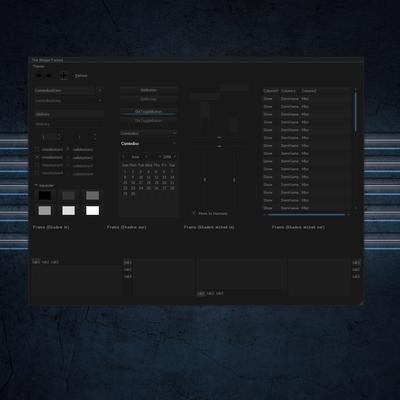
Task: Click the disabled GtkButton below it
Action: click(x=148, y=99)
